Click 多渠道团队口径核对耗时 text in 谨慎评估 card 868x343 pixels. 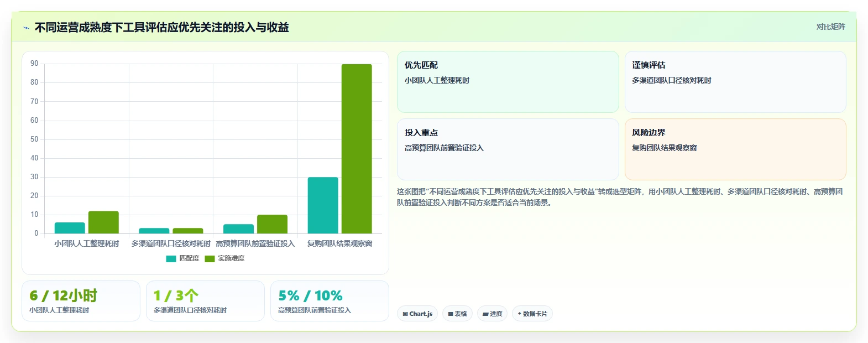(x=672, y=80)
